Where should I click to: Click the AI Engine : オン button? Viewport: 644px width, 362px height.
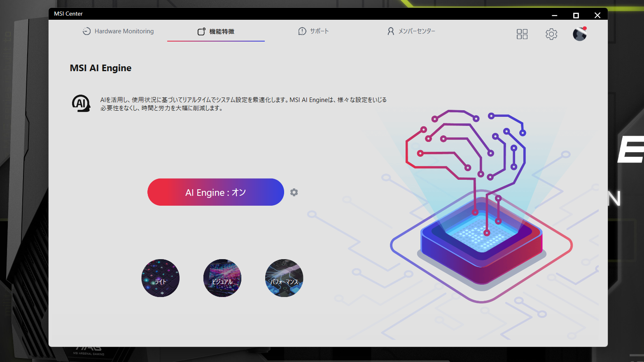point(215,192)
